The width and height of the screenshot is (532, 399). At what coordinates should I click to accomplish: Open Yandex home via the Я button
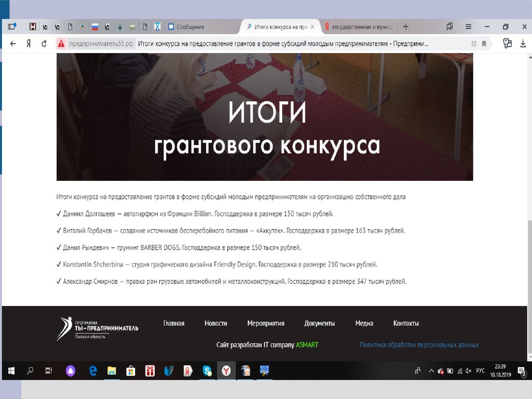[29, 44]
